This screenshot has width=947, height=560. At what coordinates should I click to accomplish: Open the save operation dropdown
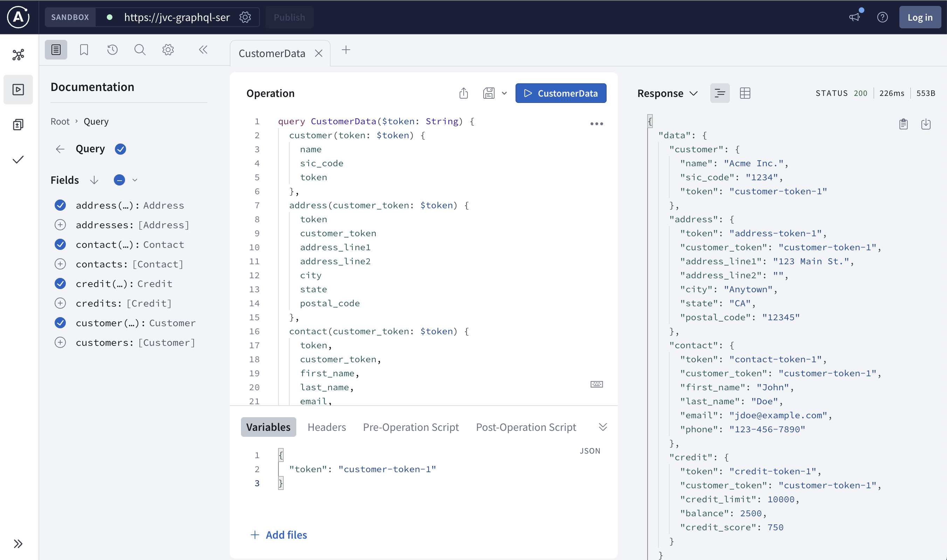(504, 93)
